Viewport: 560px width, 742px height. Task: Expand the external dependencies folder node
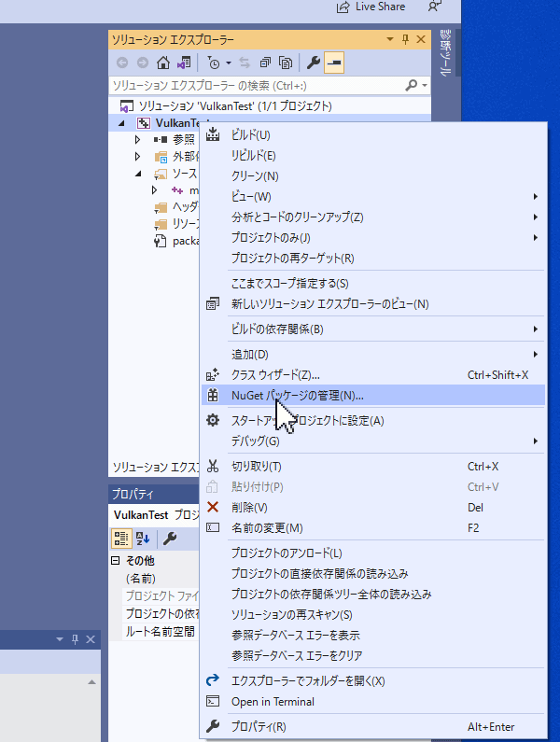click(x=137, y=156)
